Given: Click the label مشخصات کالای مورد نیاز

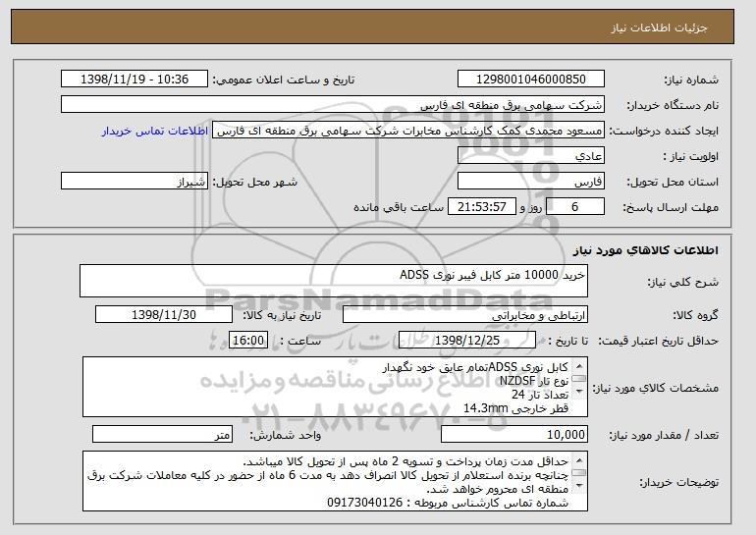Looking at the screenshot, I should [655, 388].
